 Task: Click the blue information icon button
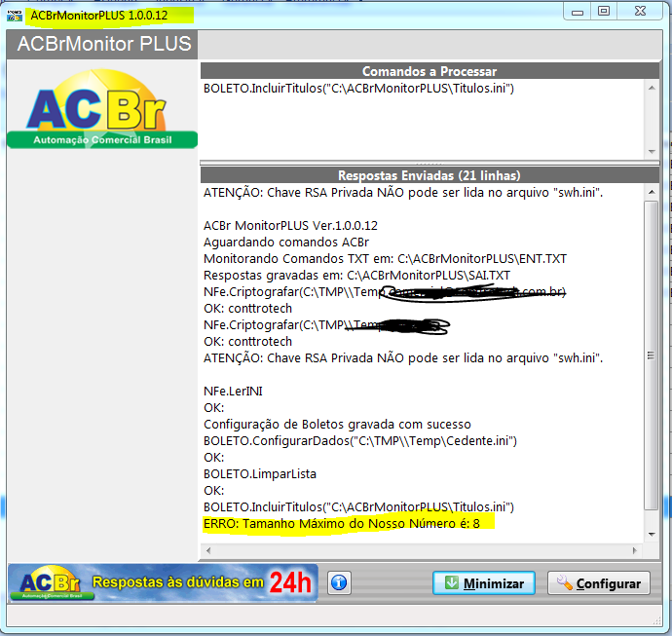(x=339, y=582)
